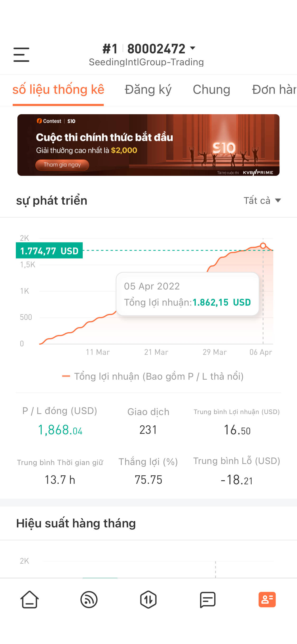Image resolution: width=297 pixels, height=644 pixels.
Task: Switch to the 'Chung' tab
Action: click(x=211, y=90)
